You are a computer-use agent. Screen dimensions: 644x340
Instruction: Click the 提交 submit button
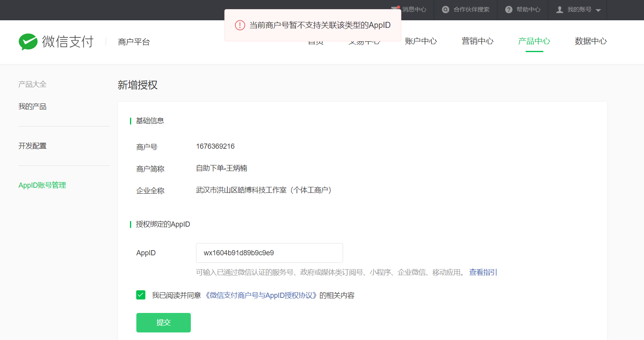(x=163, y=323)
